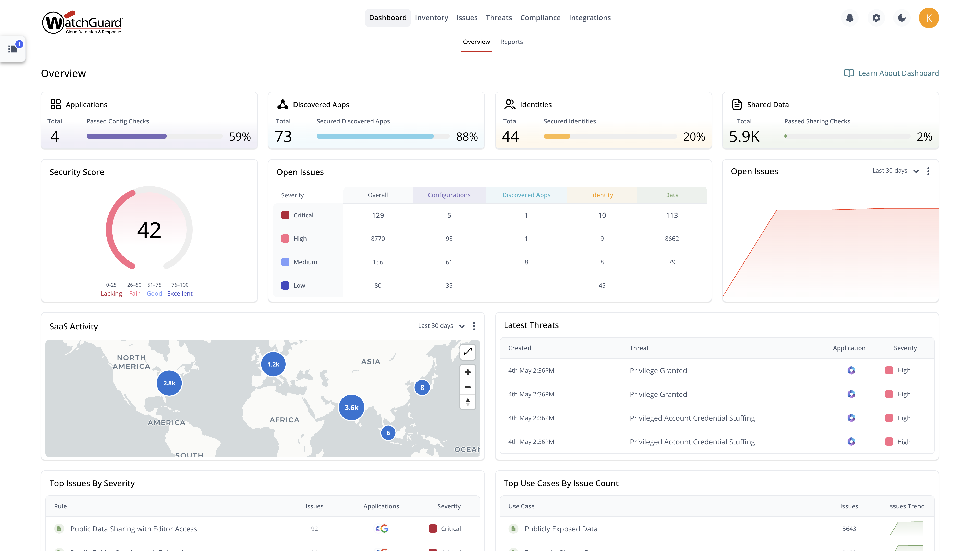
Task: Click the Shared Data document icon
Action: [737, 104]
